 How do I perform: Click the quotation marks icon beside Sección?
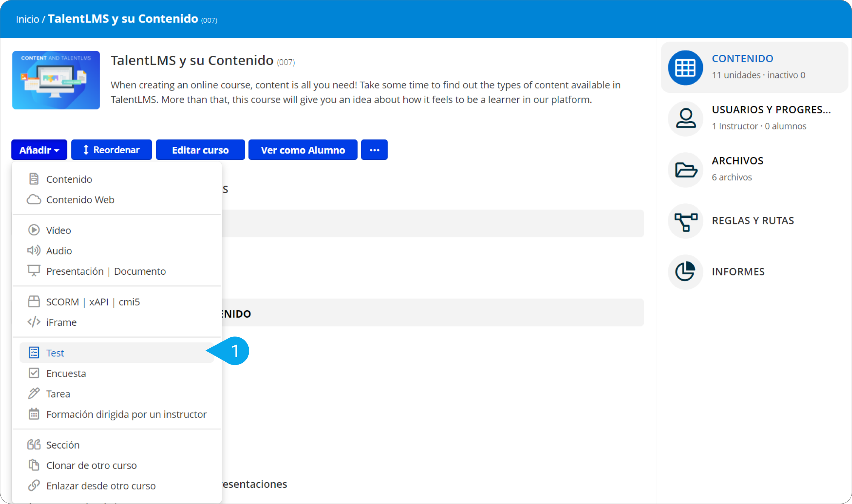pos(34,444)
